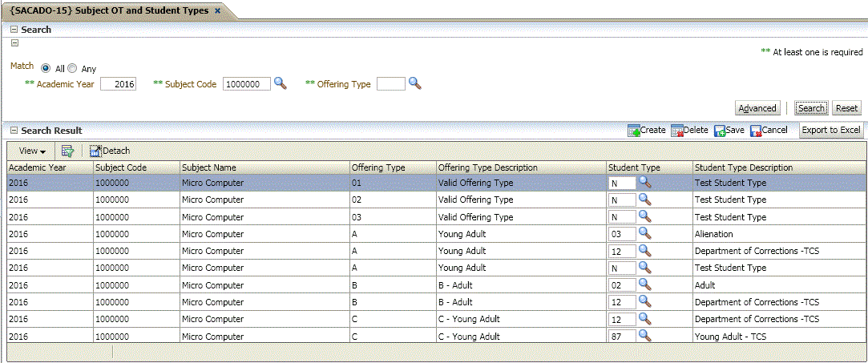The height and width of the screenshot is (363, 868).
Task: Click the Offering Type input field
Action: click(391, 84)
